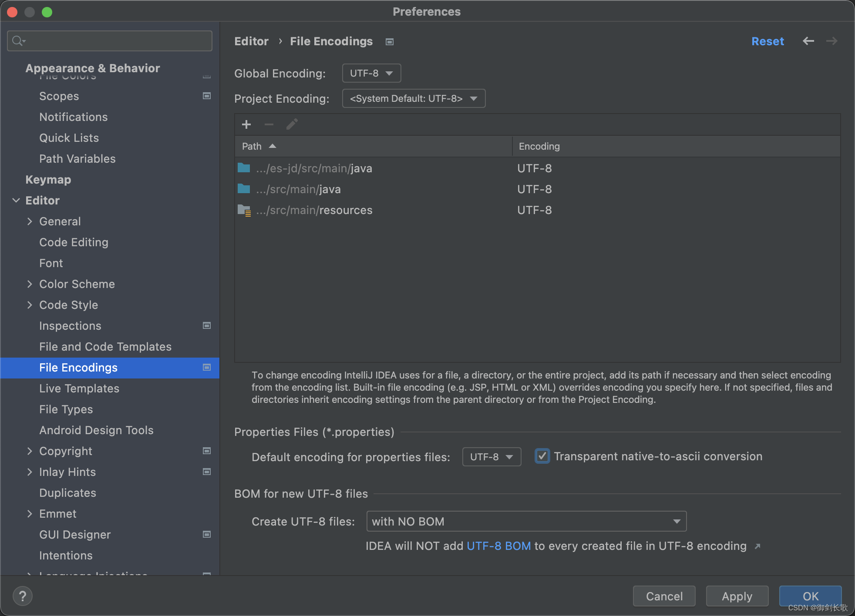Open the Project Encoding dropdown
Image resolution: width=855 pixels, height=616 pixels.
[x=414, y=98]
